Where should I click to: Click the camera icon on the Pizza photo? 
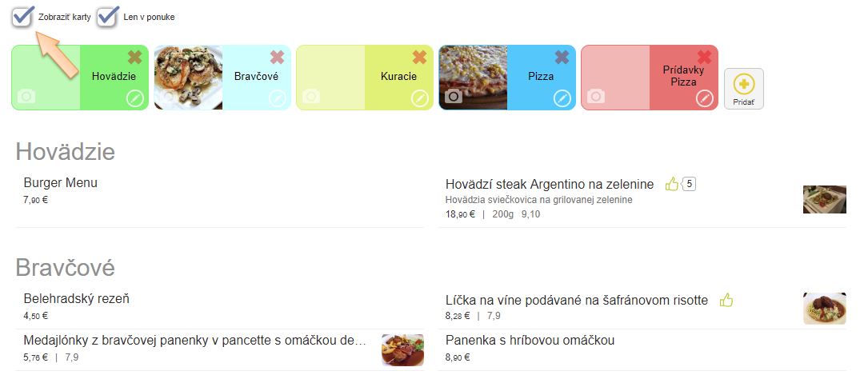point(454,96)
